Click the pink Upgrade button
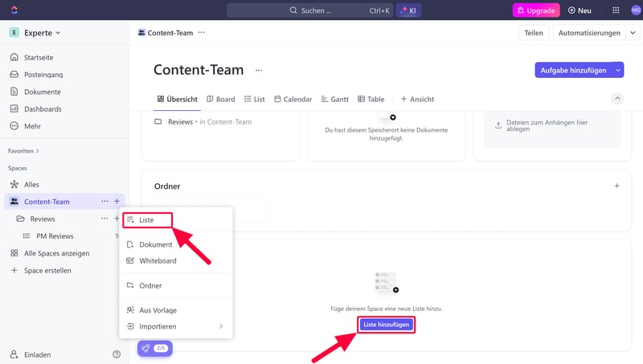Screen dimensions: 643x364 pos(535,10)
